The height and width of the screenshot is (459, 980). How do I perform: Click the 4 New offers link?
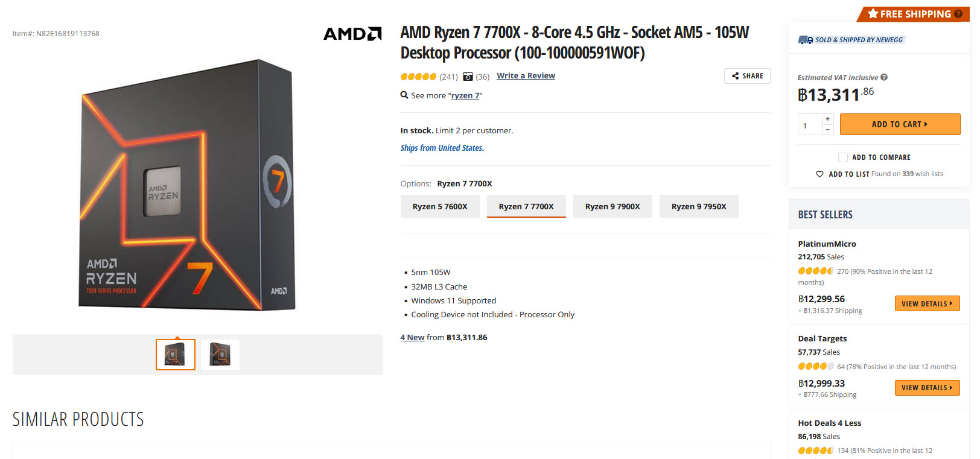point(412,337)
